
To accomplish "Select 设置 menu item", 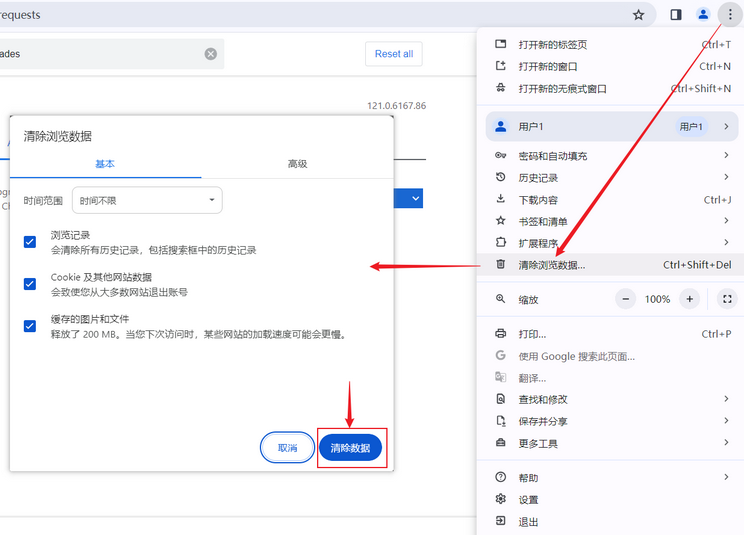I will 611,499.
